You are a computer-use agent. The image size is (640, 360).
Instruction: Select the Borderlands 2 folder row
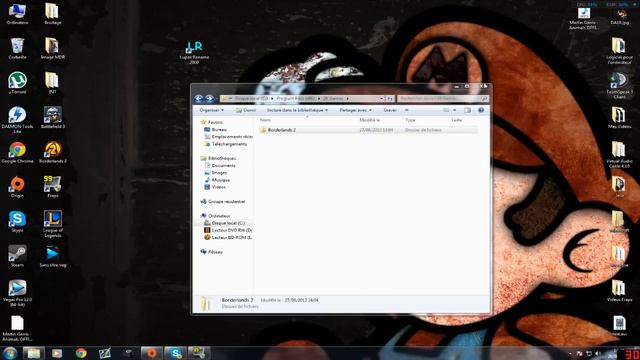click(368, 130)
